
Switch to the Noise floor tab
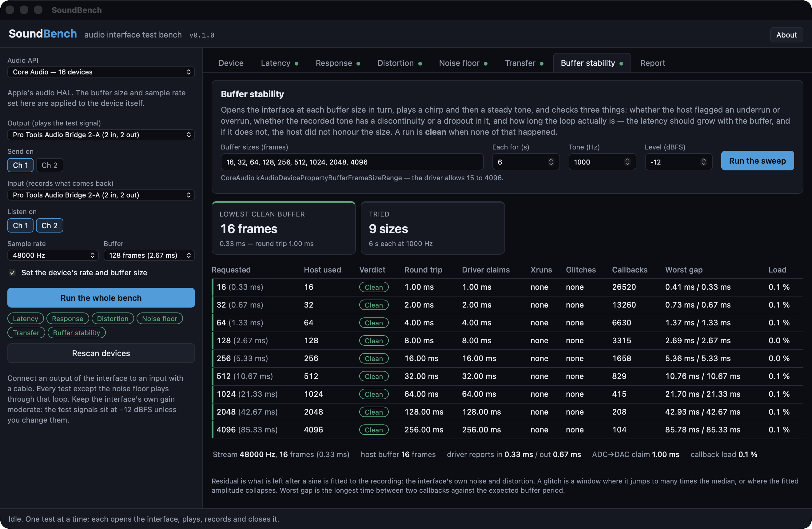coord(463,63)
